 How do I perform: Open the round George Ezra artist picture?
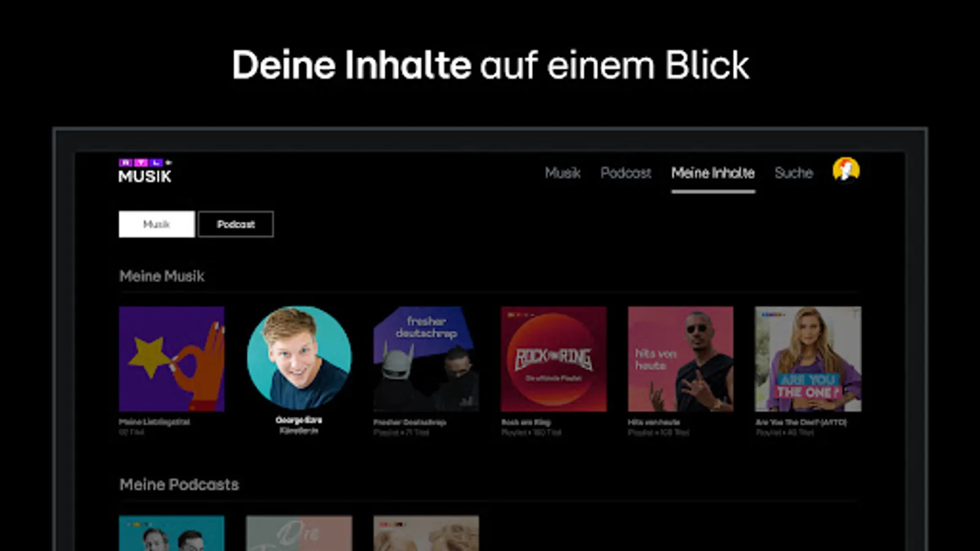point(299,358)
